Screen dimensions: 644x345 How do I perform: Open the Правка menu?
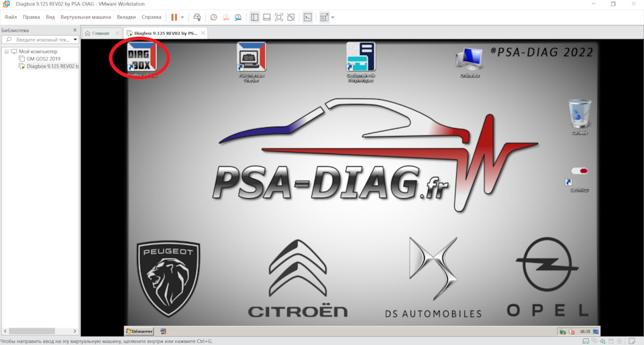click(x=32, y=17)
